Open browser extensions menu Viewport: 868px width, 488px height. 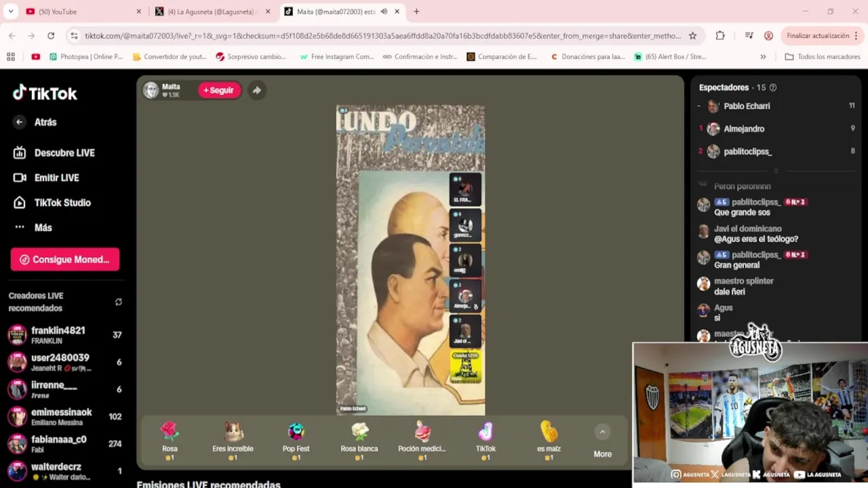[720, 36]
